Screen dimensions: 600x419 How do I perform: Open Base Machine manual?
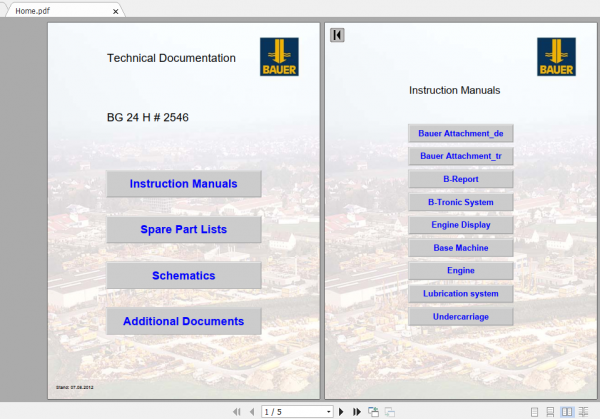tap(461, 248)
